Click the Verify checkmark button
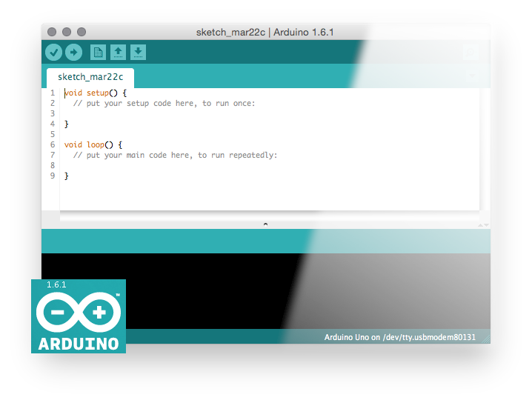The height and width of the screenshot is (403, 532). pos(53,53)
